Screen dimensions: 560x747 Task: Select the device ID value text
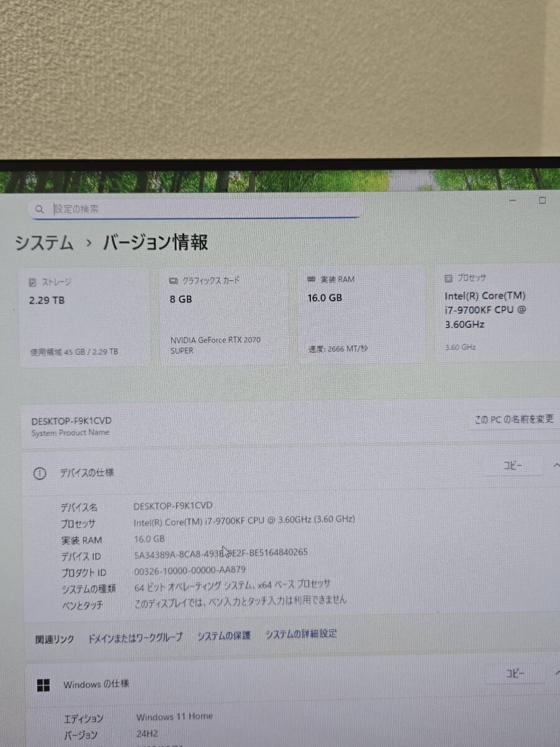(221, 553)
